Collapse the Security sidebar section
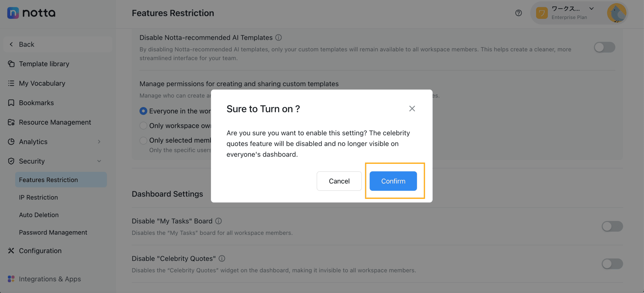The width and height of the screenshot is (644, 293). [99, 161]
